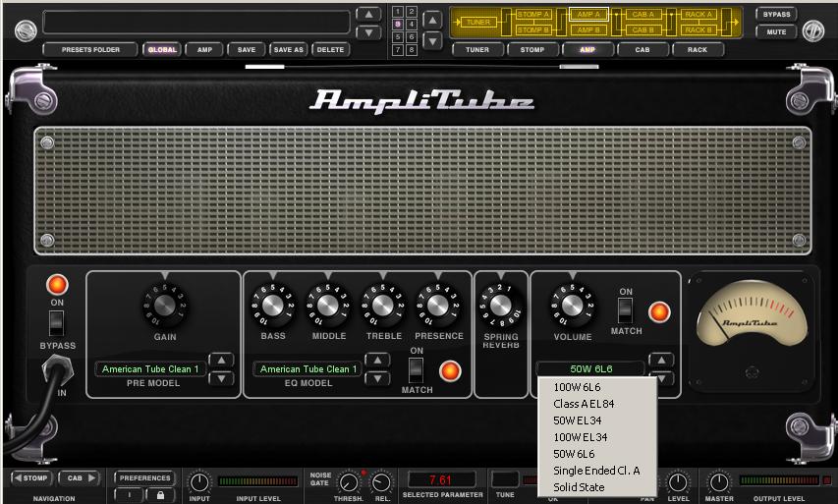This screenshot has width=838, height=504.
Task: Toggle the power amp Match switch
Action: tap(625, 310)
